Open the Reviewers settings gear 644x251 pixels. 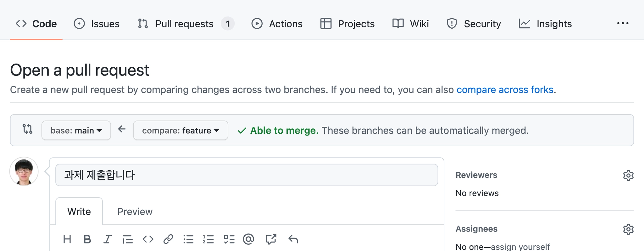coord(628,176)
